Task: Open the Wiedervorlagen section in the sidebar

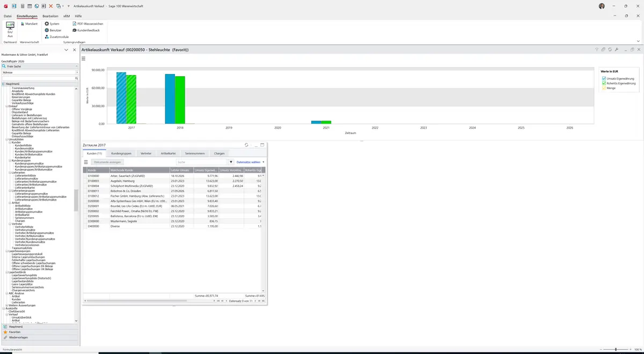Action: (39, 337)
